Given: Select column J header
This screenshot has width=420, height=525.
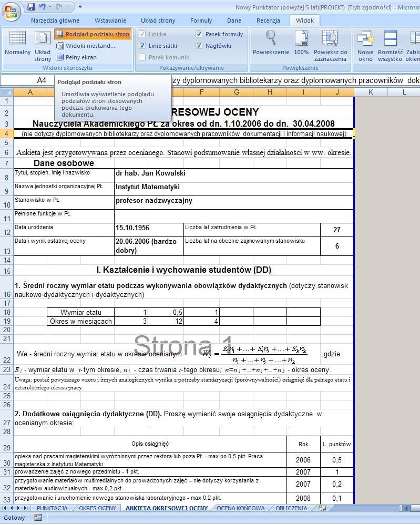Looking at the screenshot, I should 337,92.
